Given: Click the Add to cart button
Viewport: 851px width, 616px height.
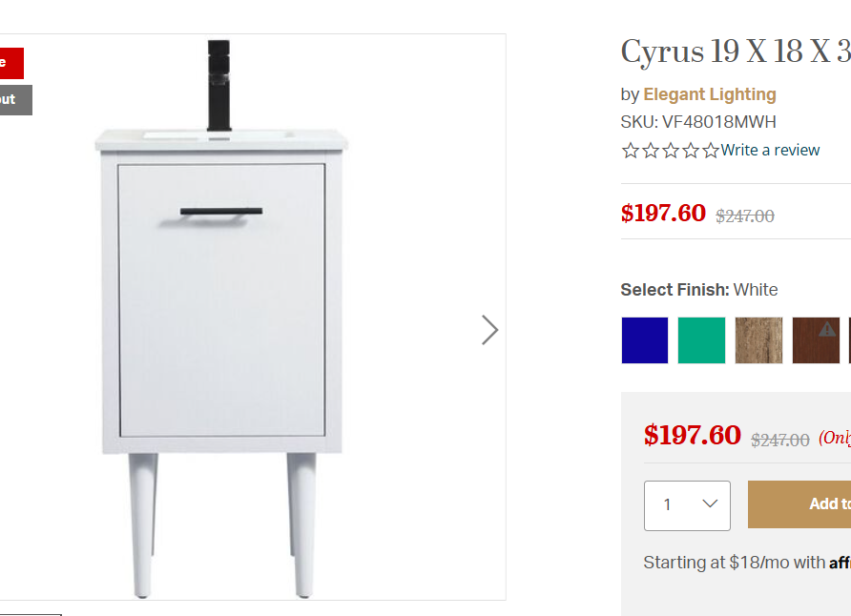Looking at the screenshot, I should click(x=799, y=504).
